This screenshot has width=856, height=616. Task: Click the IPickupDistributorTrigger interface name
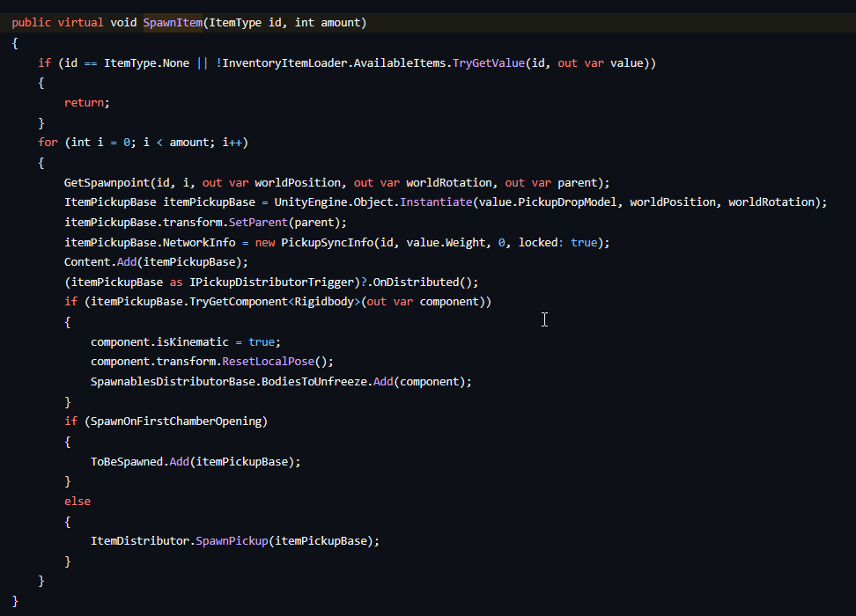point(271,282)
